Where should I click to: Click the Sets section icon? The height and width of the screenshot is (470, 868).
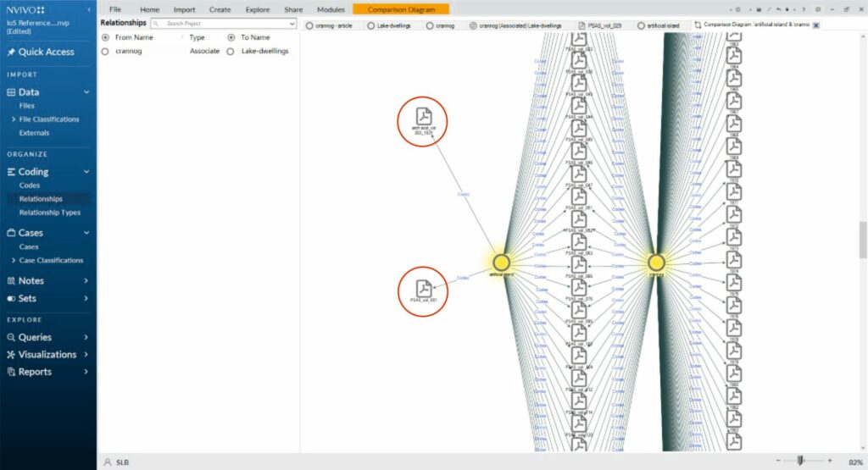(10, 299)
